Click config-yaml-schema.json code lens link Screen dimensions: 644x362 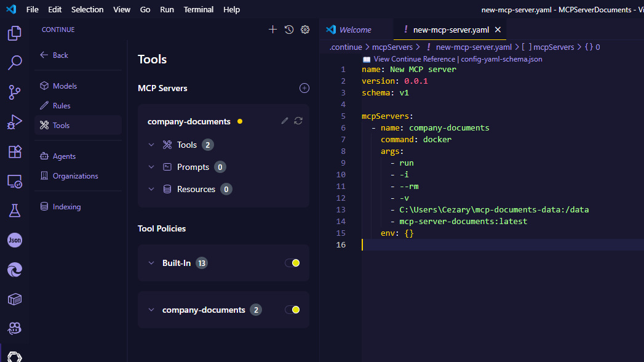click(x=501, y=59)
